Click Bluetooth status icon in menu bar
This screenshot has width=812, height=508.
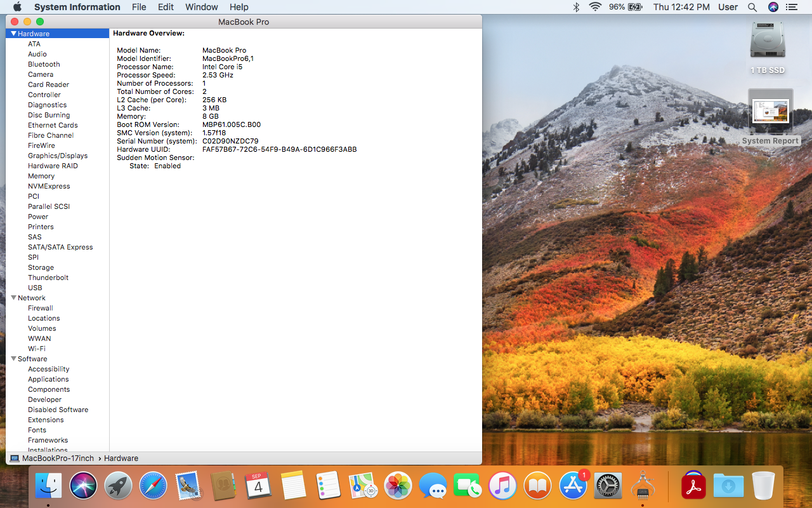point(576,7)
